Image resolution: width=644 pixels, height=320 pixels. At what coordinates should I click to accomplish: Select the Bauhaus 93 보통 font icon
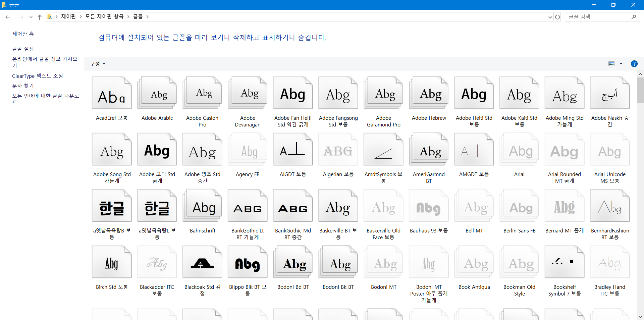(x=429, y=206)
